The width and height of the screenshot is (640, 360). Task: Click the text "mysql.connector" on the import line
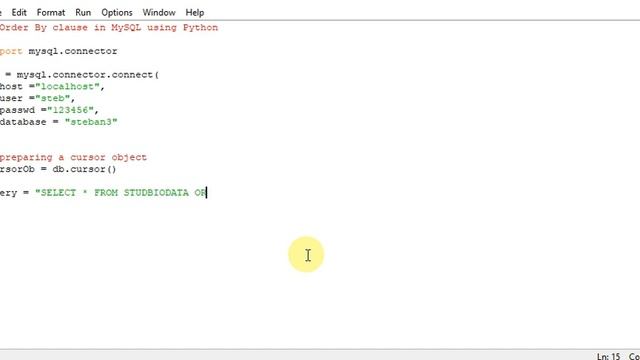tap(73, 51)
